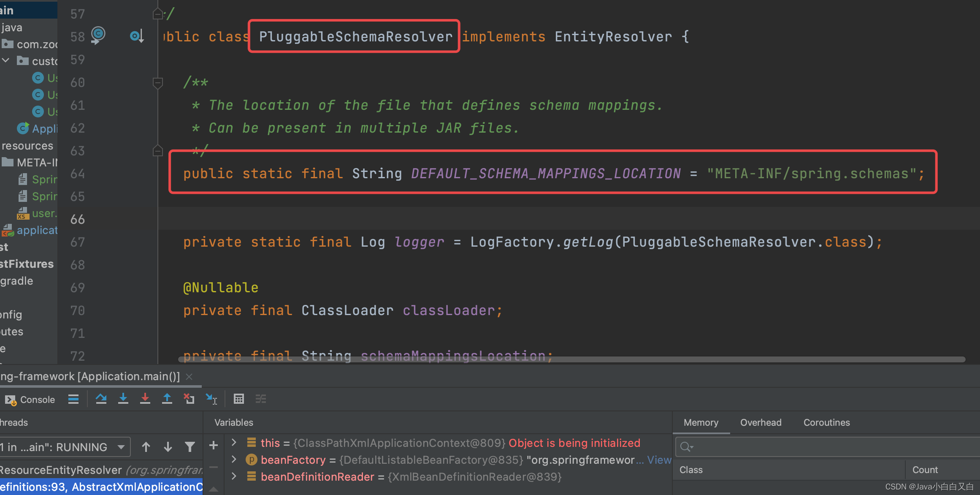Select the Run to Cursor icon
The height and width of the screenshot is (495, 980).
(x=211, y=399)
